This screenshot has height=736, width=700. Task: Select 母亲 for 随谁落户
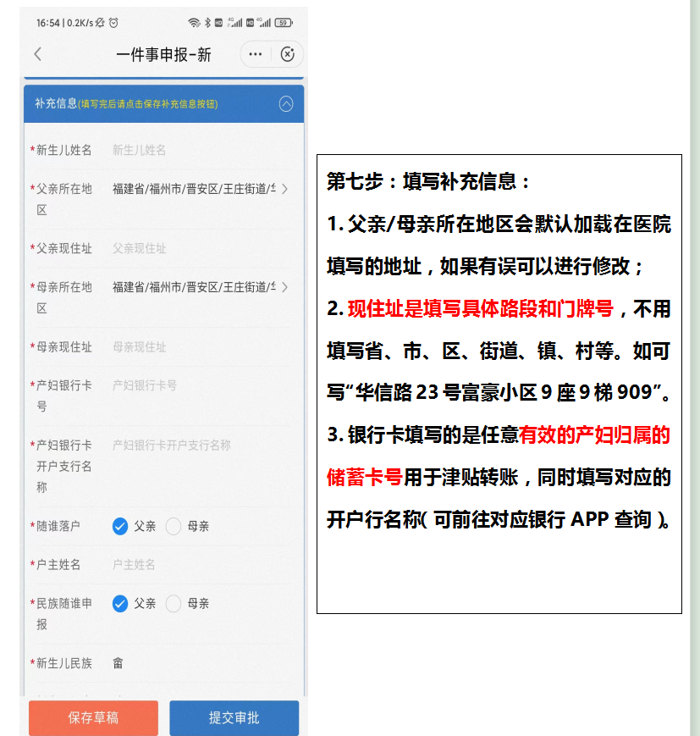[174, 526]
